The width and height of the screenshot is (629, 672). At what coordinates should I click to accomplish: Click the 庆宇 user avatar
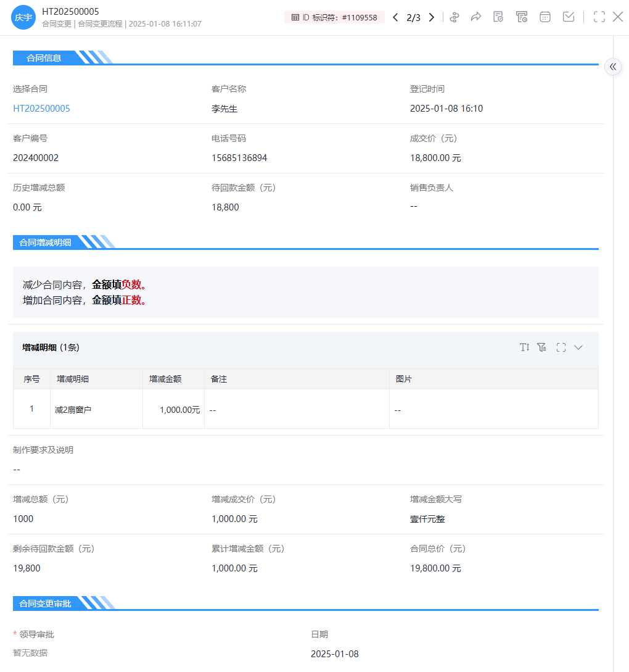(23, 17)
